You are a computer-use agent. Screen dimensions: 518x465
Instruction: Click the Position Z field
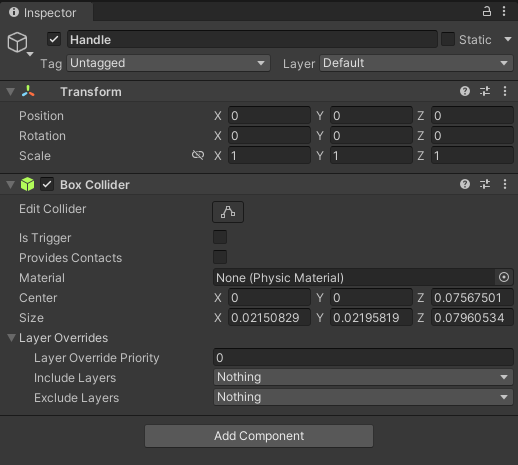coord(472,115)
